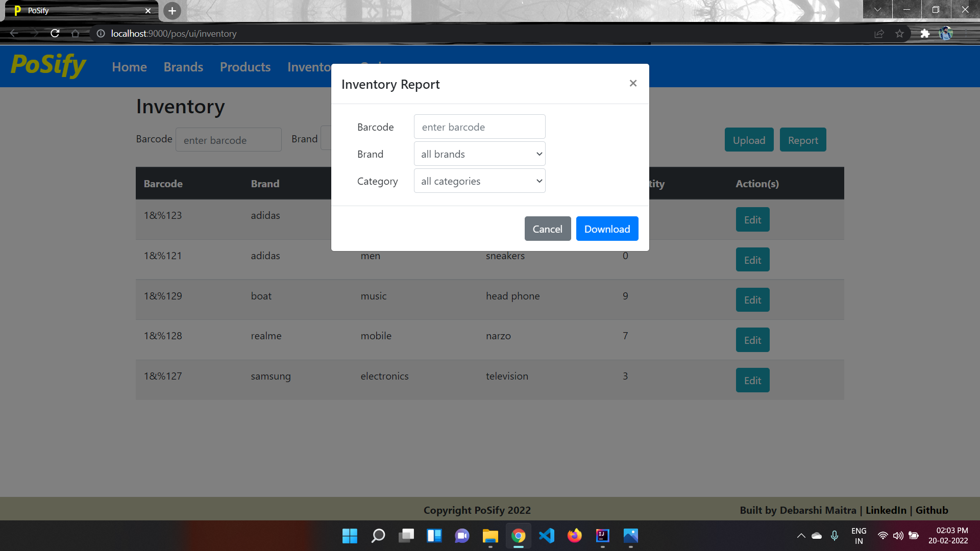This screenshot has width=980, height=551.
Task: Close the Inventory Report dialog with X
Action: pos(633,83)
